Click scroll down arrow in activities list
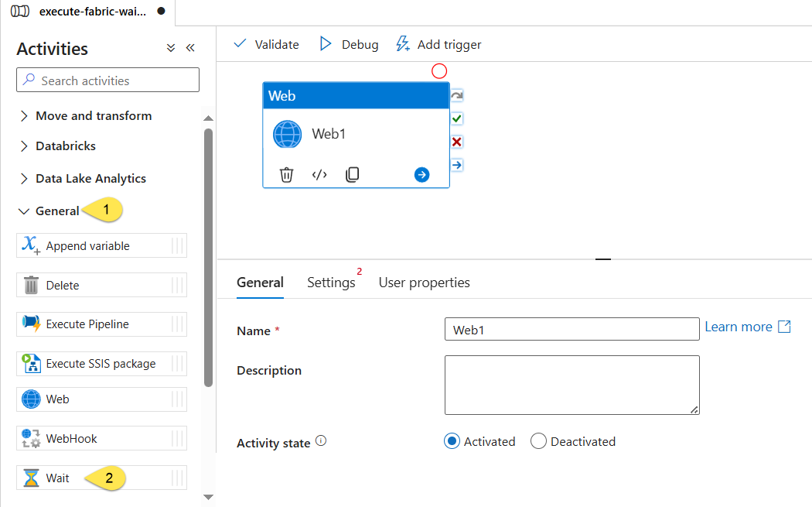The height and width of the screenshot is (507, 812). [208, 497]
